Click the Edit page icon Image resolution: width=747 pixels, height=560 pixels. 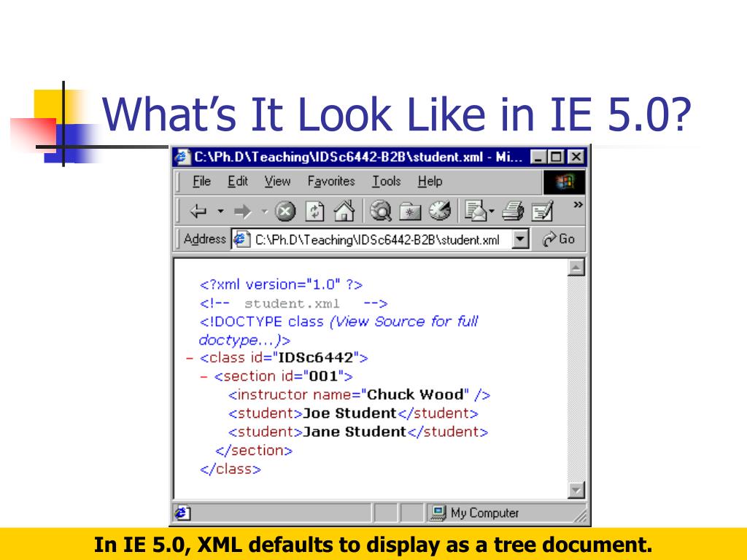(x=542, y=211)
